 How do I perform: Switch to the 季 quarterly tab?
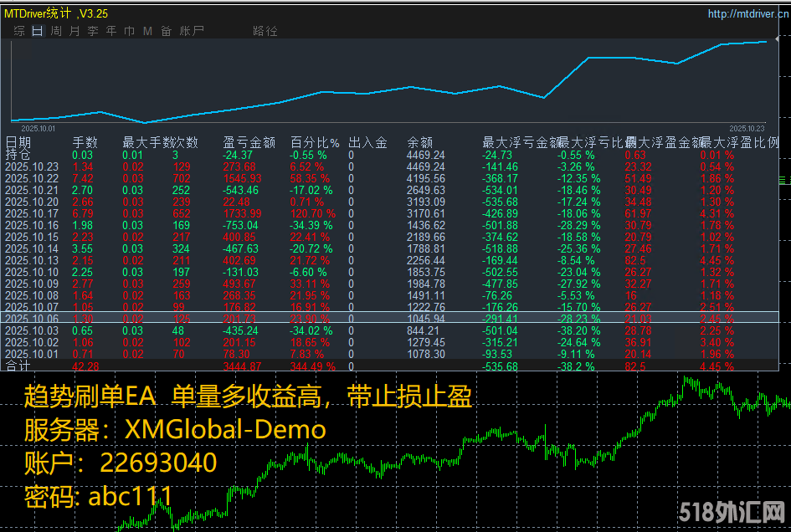(93, 31)
